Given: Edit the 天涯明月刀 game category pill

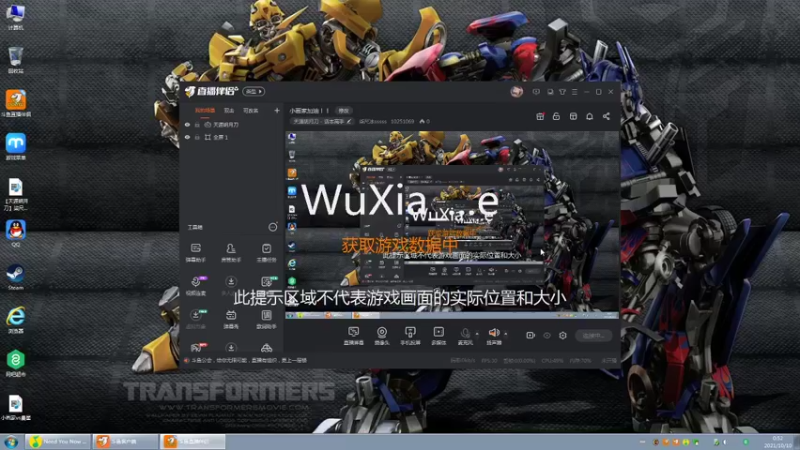Looking at the screenshot, I should (x=321, y=121).
